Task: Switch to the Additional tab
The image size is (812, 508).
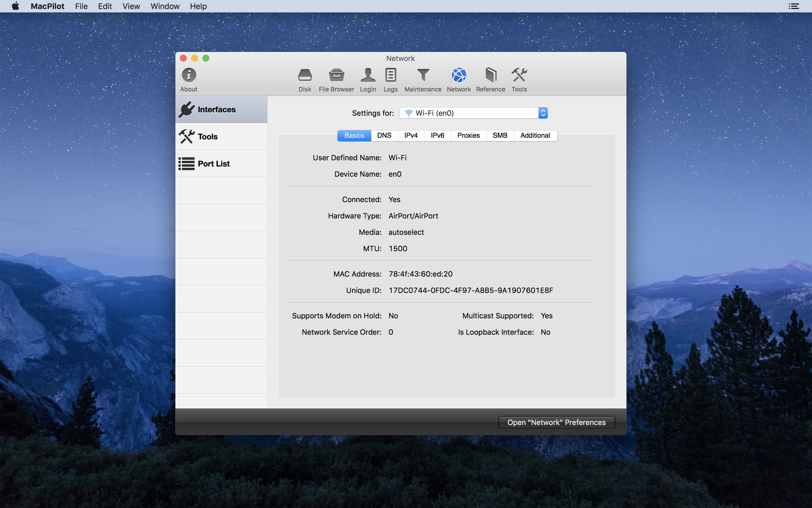Action: pos(535,135)
